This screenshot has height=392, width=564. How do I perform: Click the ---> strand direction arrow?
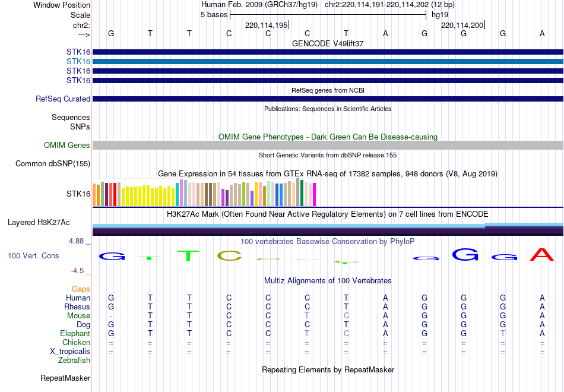point(84,34)
